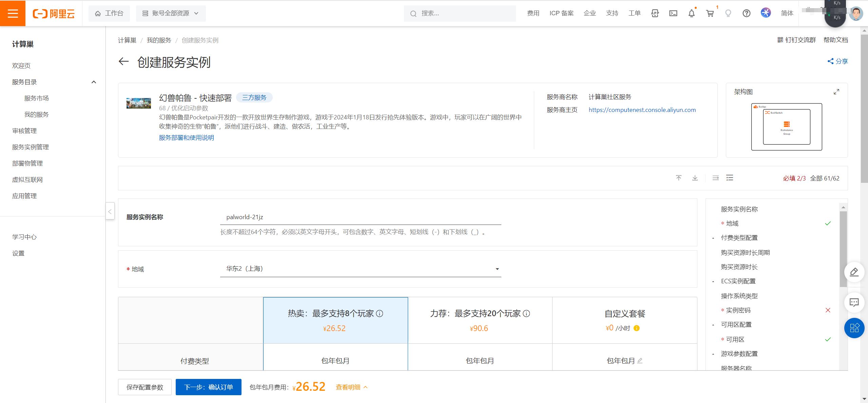Viewport: 868px width, 403px height.
Task: Open the Cloud Shell terminal icon
Action: [673, 13]
